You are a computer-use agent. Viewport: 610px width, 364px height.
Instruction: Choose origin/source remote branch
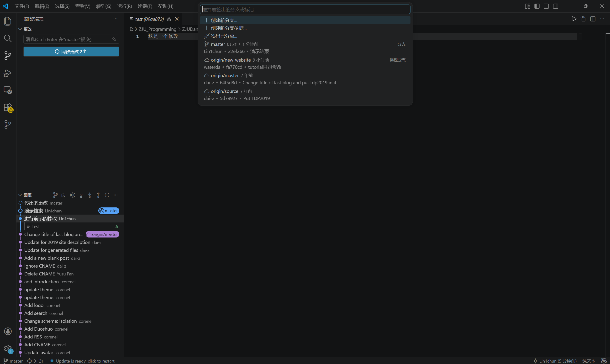[x=305, y=95]
